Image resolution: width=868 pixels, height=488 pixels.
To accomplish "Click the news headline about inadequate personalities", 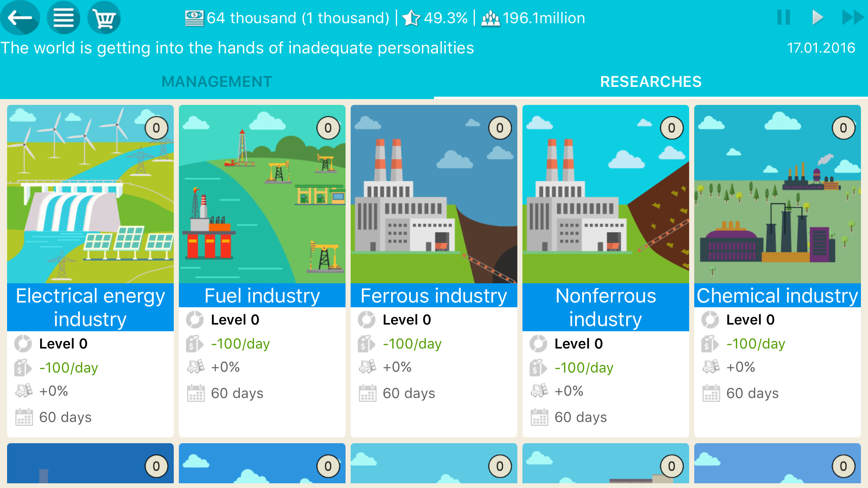I will coord(237,48).
